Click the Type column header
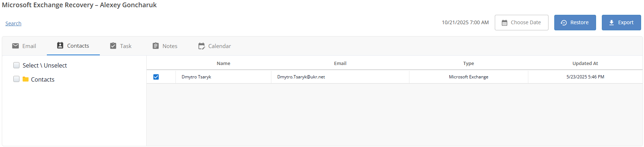644x147 pixels. tap(468, 63)
